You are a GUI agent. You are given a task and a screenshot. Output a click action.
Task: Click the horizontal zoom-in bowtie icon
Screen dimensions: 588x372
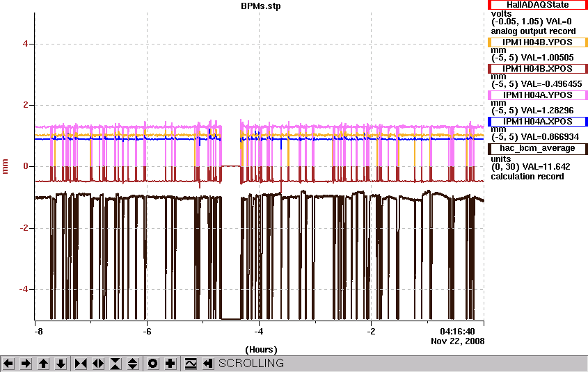[x=81, y=364]
